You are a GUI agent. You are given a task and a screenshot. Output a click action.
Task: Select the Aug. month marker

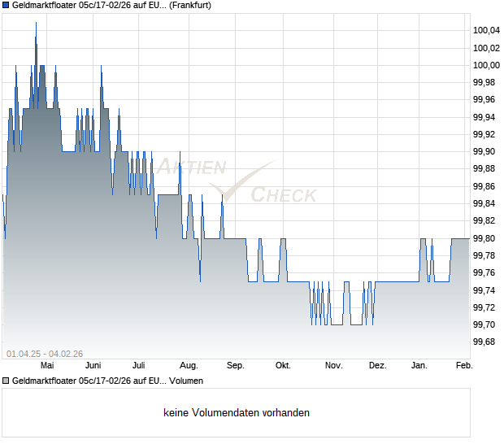[x=189, y=366]
